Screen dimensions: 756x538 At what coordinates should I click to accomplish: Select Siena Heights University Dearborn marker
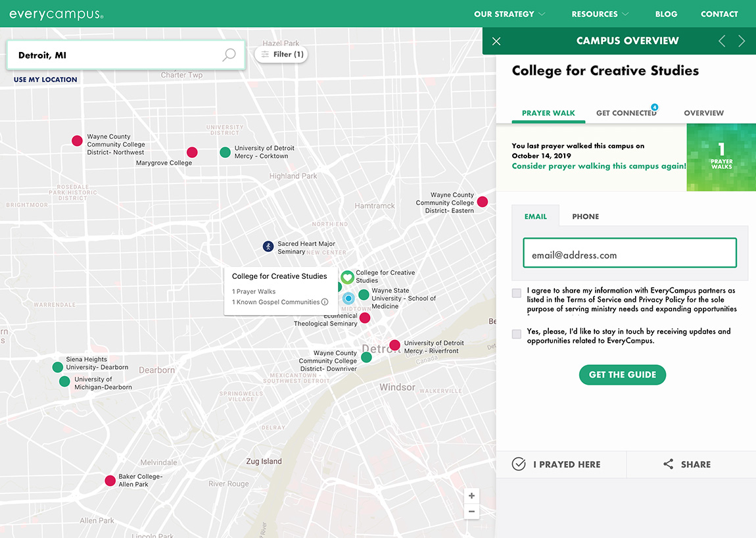[x=58, y=367]
